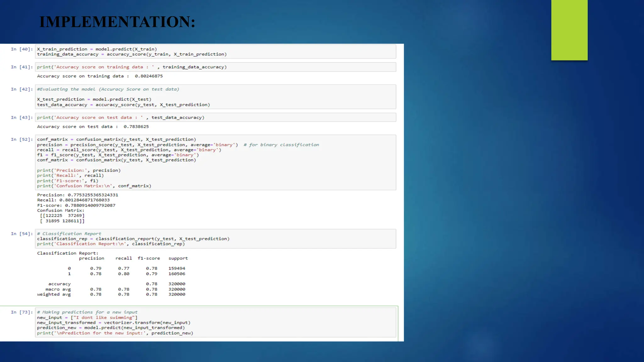Image resolution: width=644 pixels, height=362 pixels.
Task: Click the green rectangle in the corner
Action: pos(569,30)
